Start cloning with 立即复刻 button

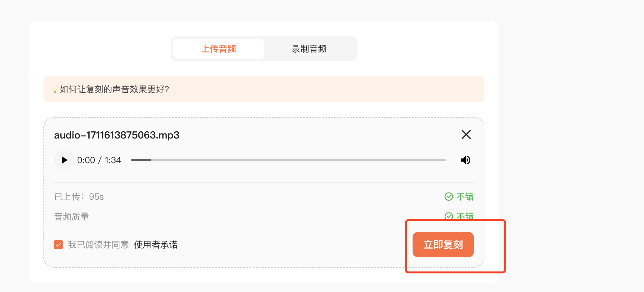click(x=443, y=245)
